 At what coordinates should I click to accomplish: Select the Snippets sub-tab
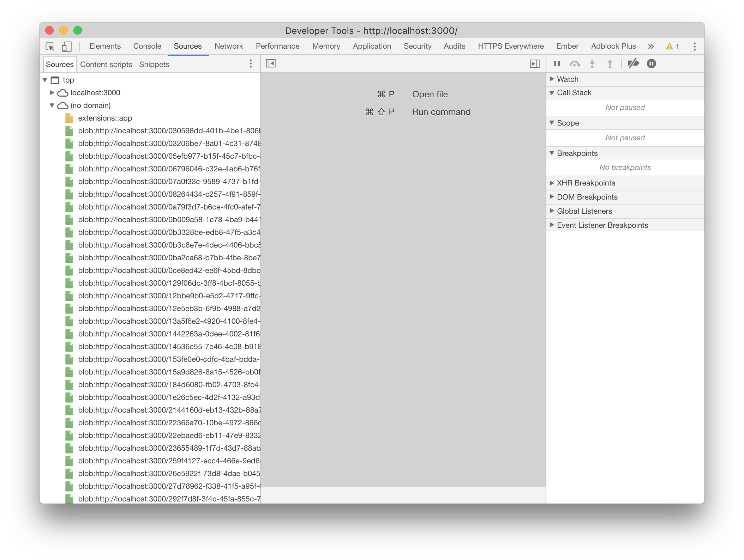[x=154, y=64]
